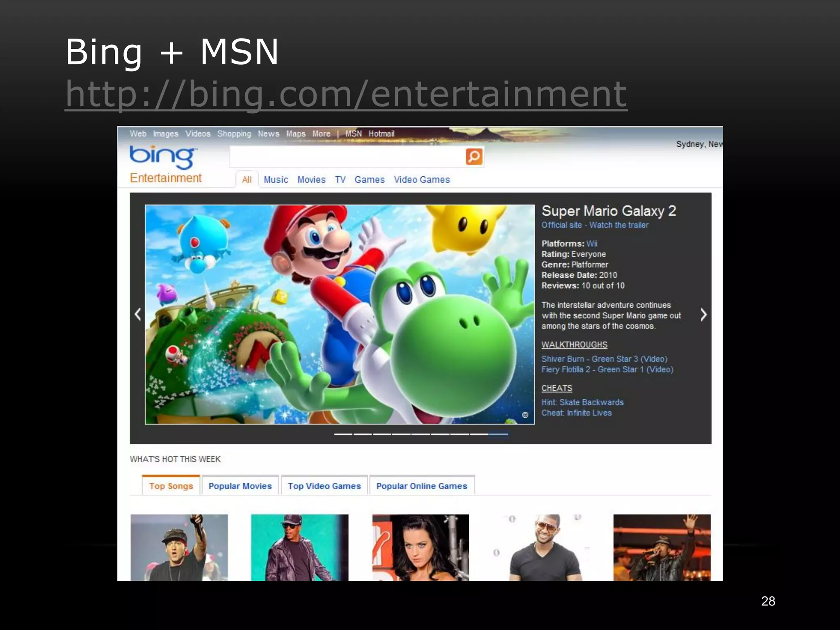Select the Top Video Games tab

(x=324, y=486)
